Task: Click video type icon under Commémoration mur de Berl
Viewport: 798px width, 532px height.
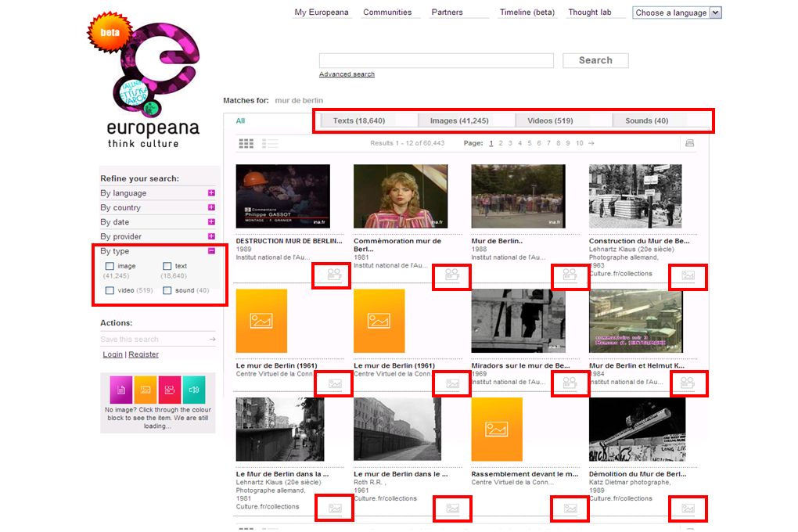Action: [x=451, y=275]
